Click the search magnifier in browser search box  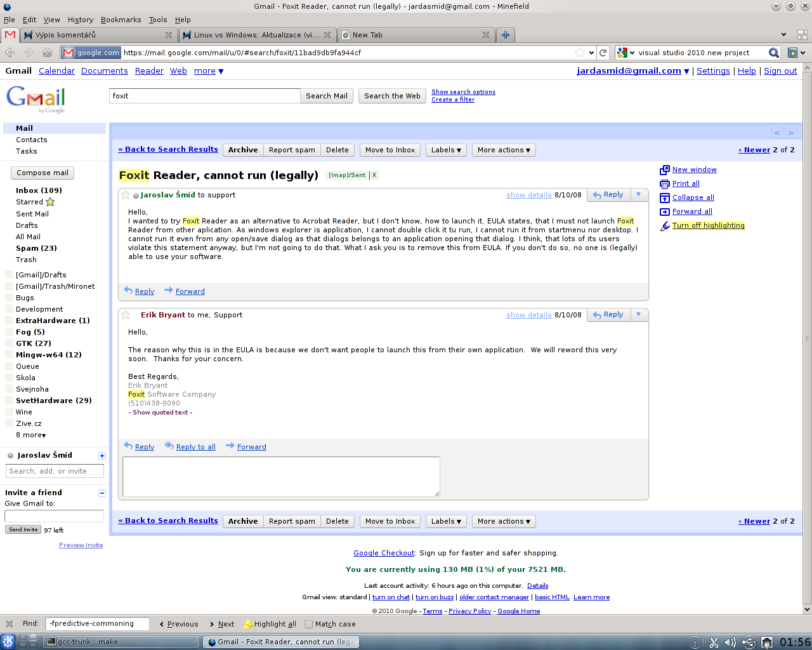[774, 53]
